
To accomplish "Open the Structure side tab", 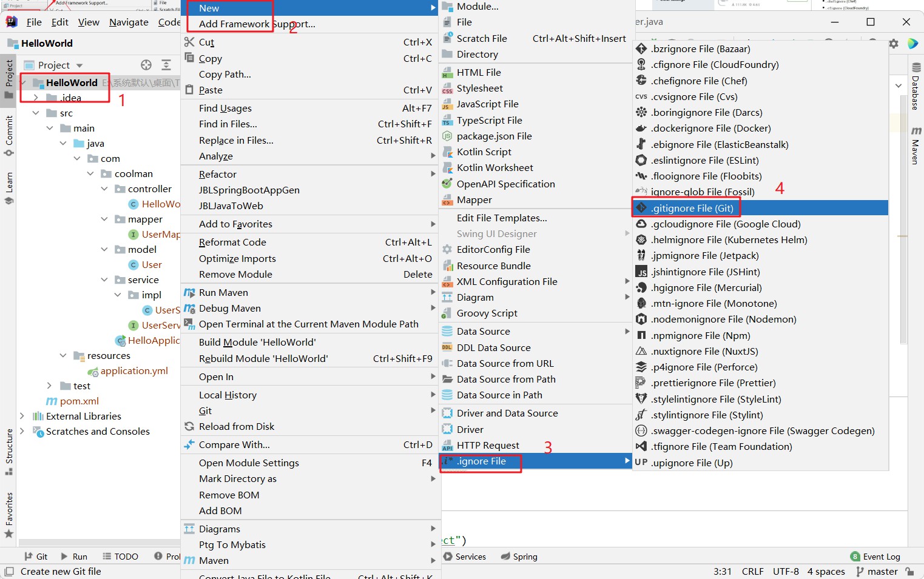I will pos(9,452).
